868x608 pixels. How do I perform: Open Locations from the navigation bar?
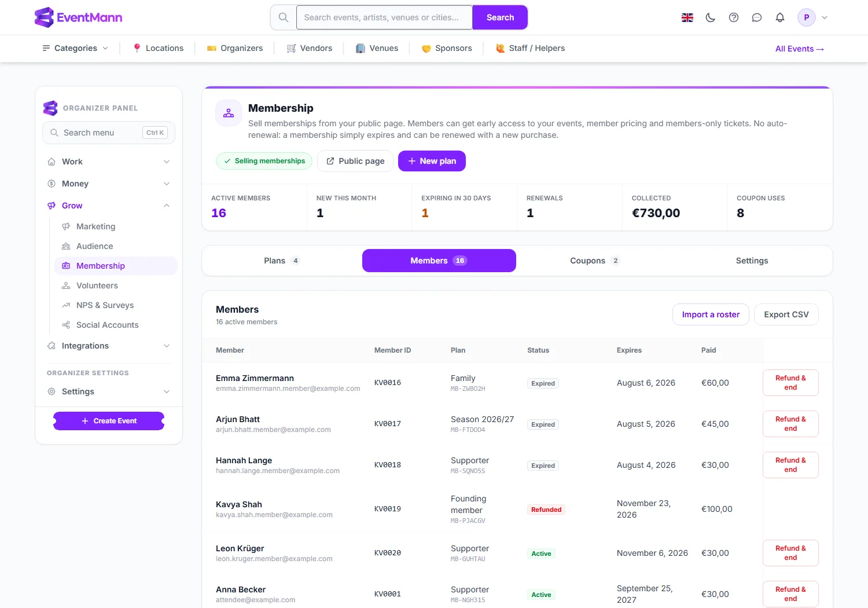click(x=158, y=48)
